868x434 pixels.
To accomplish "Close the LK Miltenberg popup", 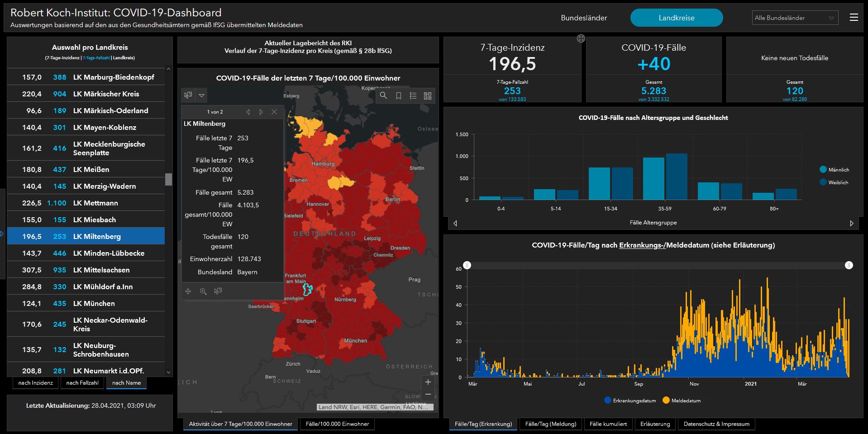I will [x=274, y=112].
